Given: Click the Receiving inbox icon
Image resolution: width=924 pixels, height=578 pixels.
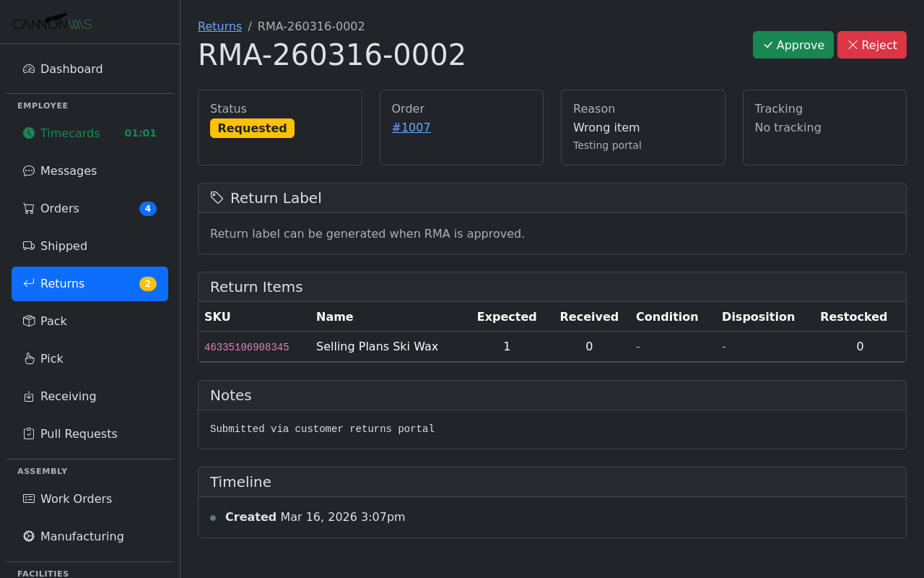Looking at the screenshot, I should [28, 396].
